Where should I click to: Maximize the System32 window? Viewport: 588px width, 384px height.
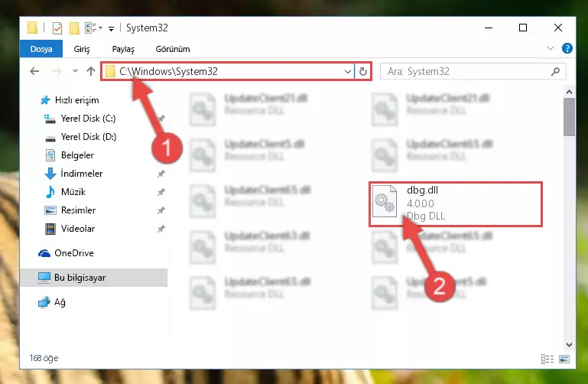coord(523,28)
